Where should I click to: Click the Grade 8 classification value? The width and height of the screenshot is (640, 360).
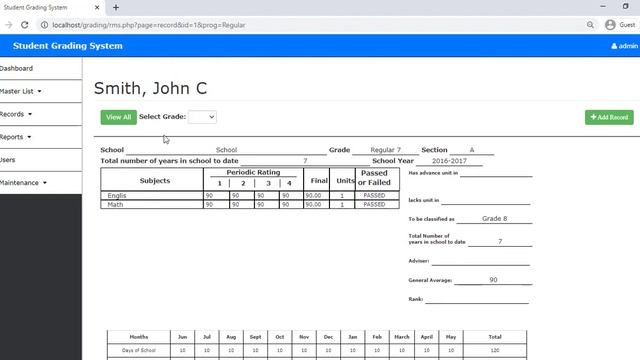[494, 218]
